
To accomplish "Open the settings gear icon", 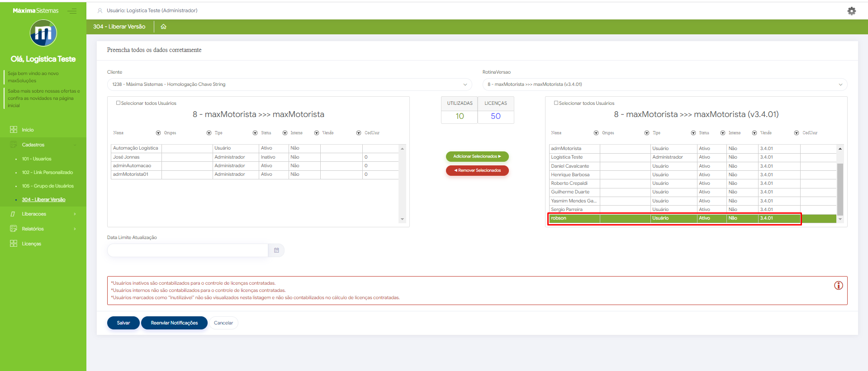I will tap(851, 11).
